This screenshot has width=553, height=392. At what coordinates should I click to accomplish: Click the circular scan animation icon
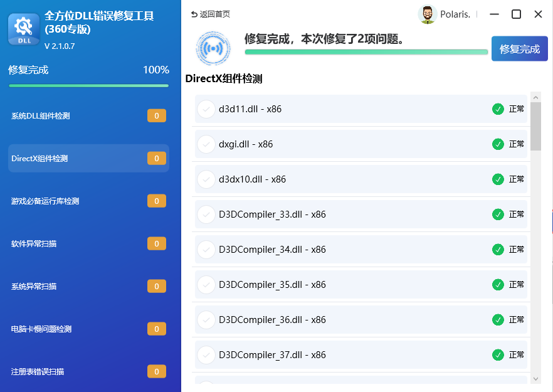pyautogui.click(x=213, y=48)
